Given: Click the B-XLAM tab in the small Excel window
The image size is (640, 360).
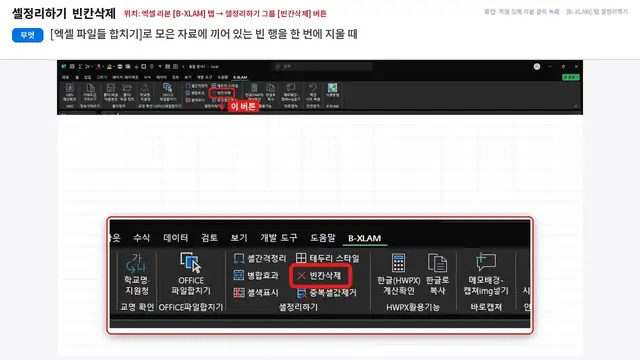Looking at the screenshot, I should tap(240, 78).
